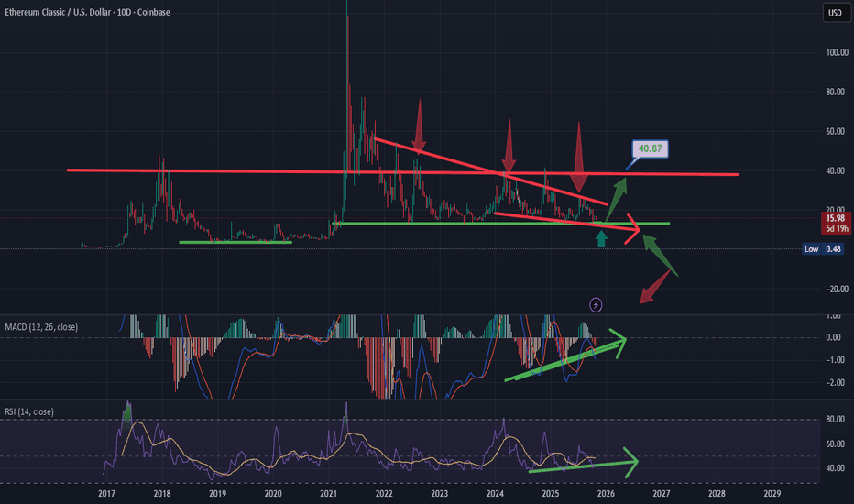Click the purple lightning bolt event icon
Screen dimensions: 854x504
tap(597, 303)
